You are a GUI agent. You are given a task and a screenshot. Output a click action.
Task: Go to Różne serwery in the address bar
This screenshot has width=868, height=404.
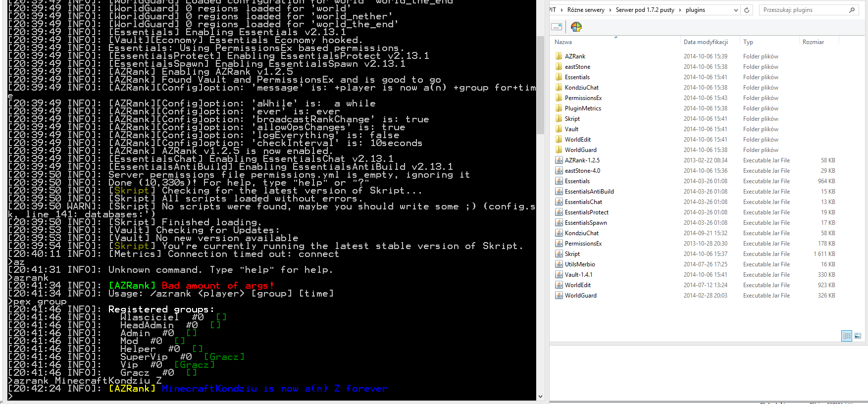point(586,10)
